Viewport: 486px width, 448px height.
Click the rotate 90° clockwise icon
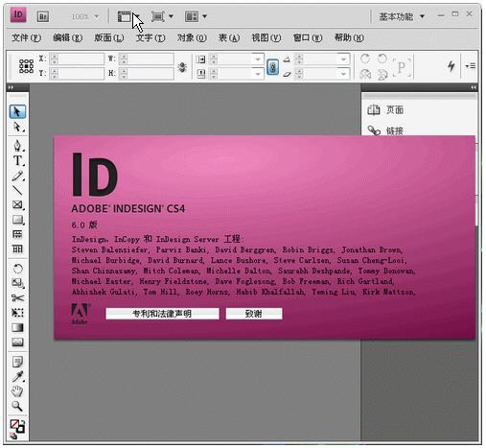[x=365, y=59]
